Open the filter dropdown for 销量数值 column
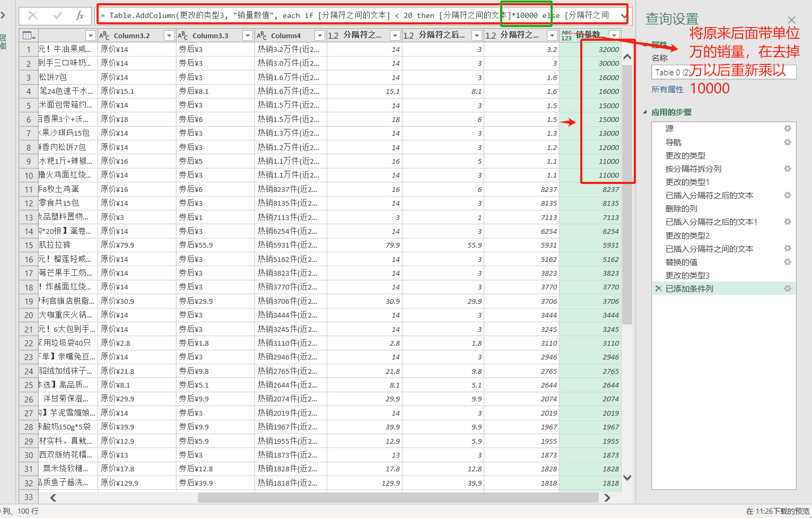The width and height of the screenshot is (812, 518). click(x=614, y=36)
